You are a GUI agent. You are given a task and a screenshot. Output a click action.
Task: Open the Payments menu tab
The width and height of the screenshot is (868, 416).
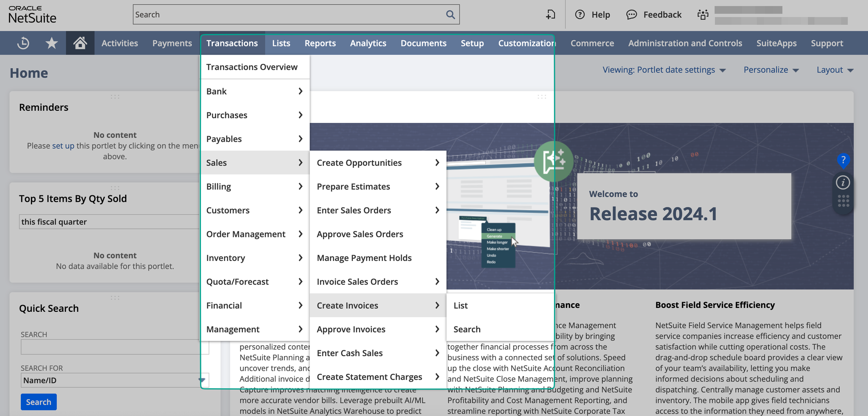[172, 43]
